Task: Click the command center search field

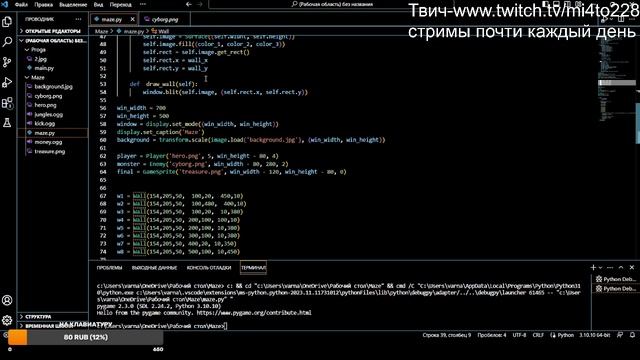Action: point(332,4)
